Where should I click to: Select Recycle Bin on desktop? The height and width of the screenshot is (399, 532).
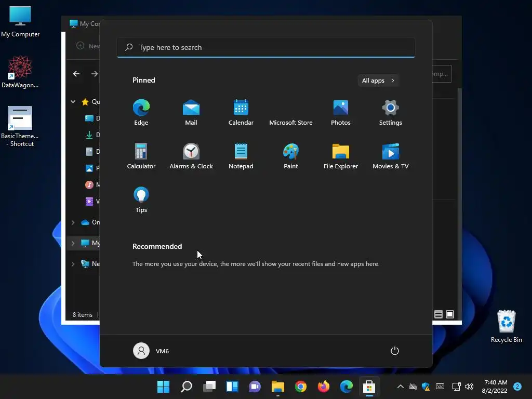pyautogui.click(x=506, y=326)
